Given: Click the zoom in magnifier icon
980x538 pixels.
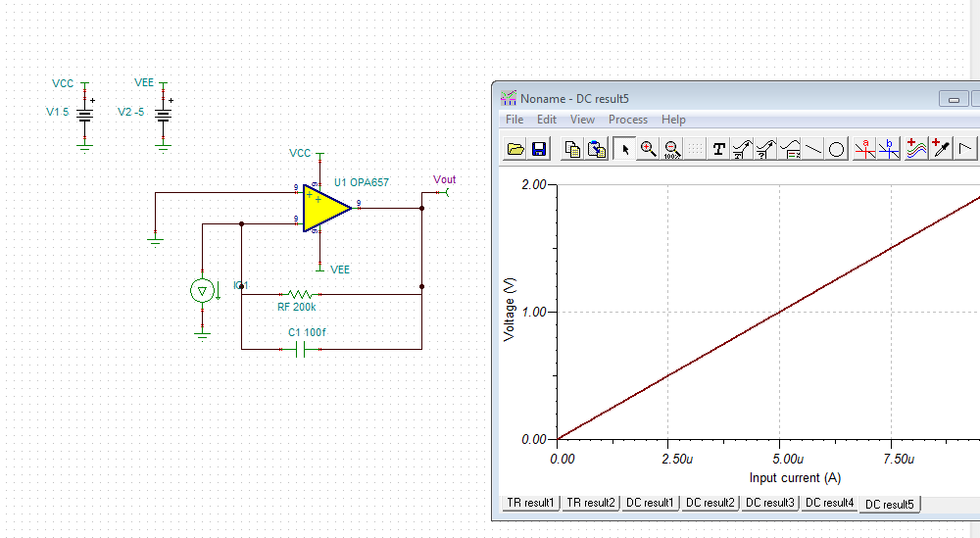Looking at the screenshot, I should (x=648, y=149).
